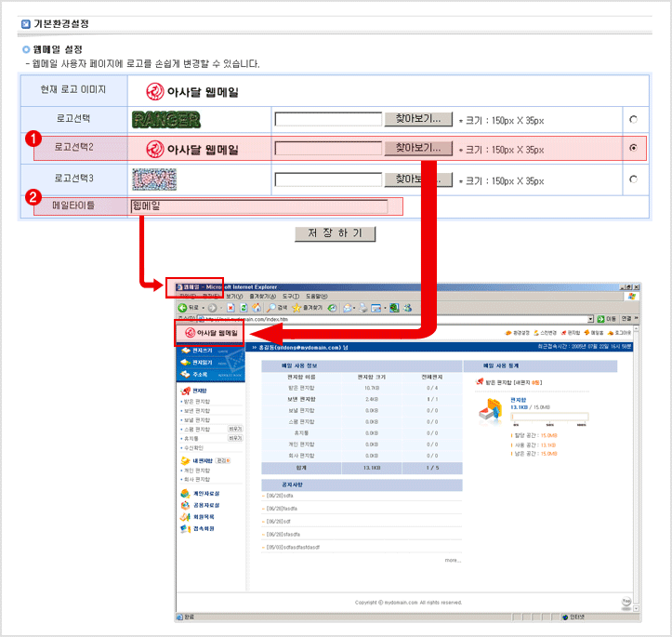Select the first 로고선택 radio button
672x637 pixels.
click(x=633, y=119)
